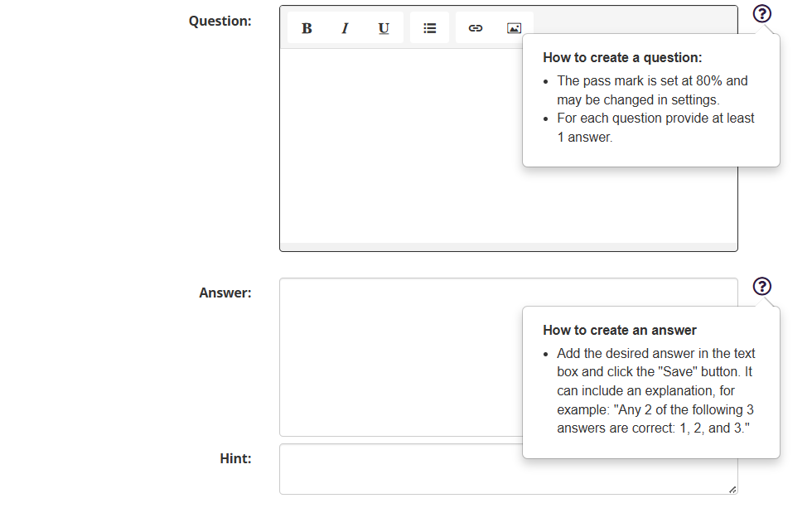Click the Hint field resize handle

tap(732, 490)
